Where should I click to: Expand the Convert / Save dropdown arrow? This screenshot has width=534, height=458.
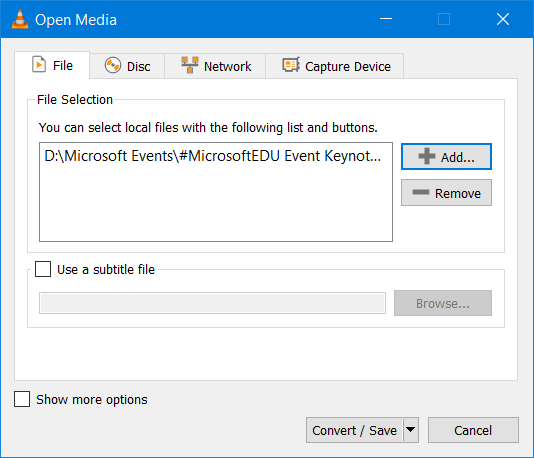[411, 430]
